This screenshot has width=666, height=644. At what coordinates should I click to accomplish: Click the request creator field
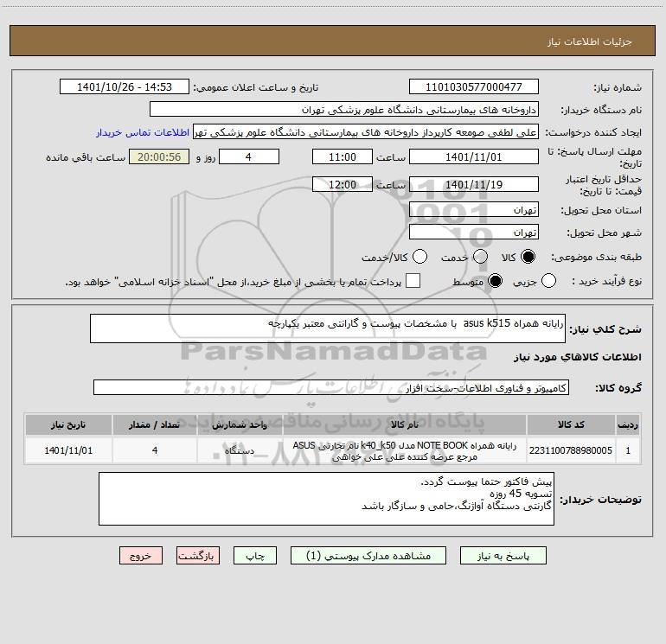tap(366, 132)
